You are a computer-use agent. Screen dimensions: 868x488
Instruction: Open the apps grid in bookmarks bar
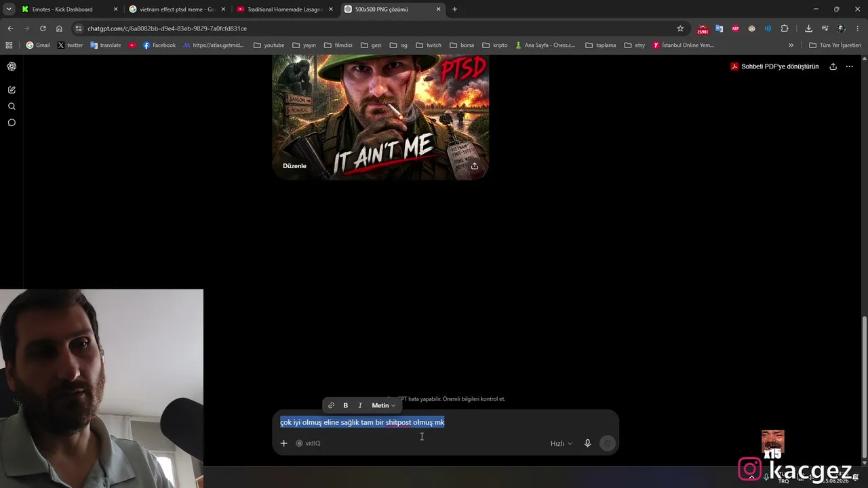[x=9, y=45]
